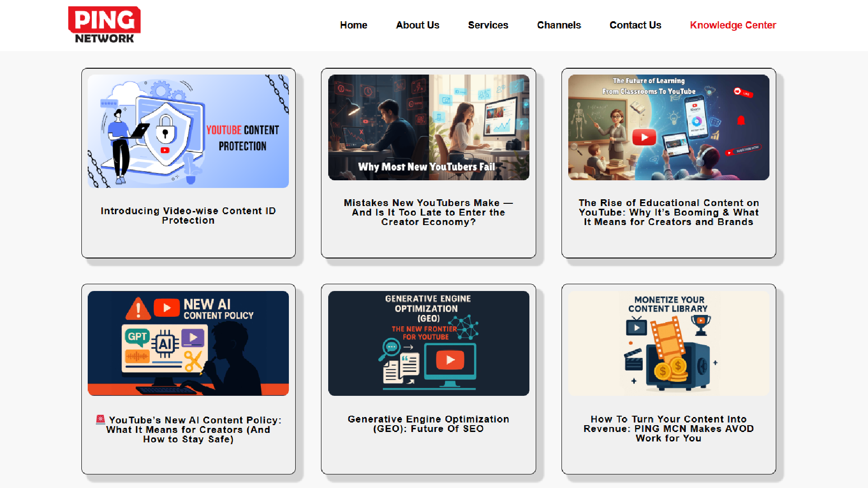Open the Generative Engine Optimization thumbnail

point(429,343)
